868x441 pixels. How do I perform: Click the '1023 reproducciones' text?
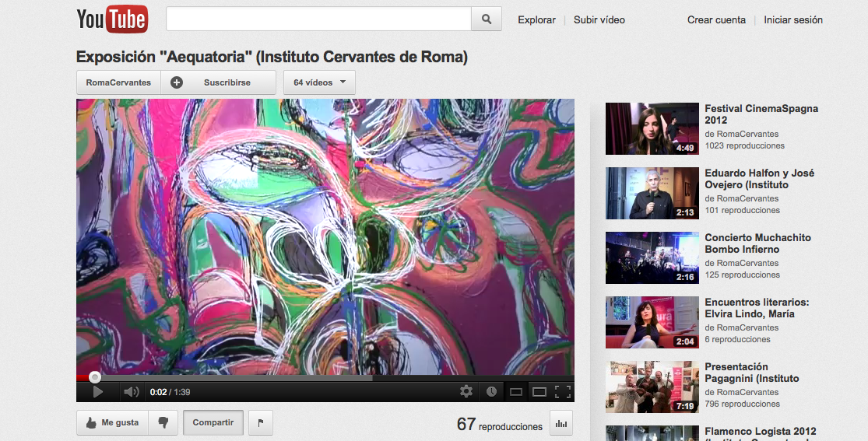tap(744, 146)
